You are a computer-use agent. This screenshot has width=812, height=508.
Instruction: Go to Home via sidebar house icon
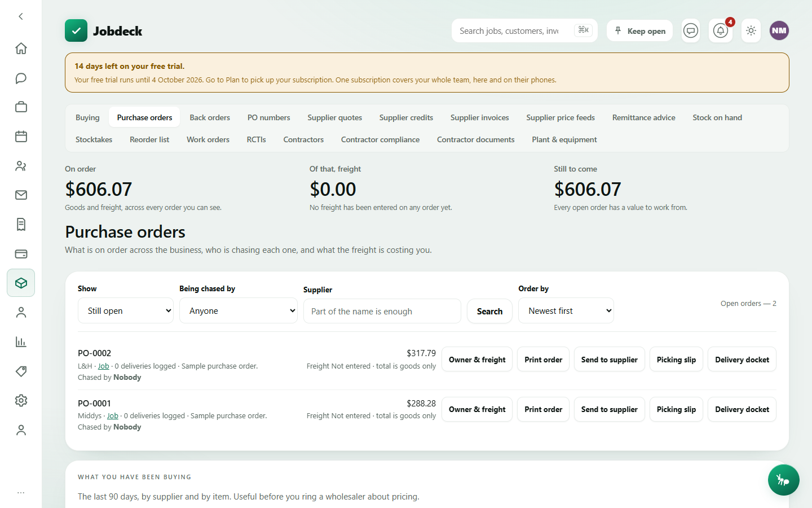point(21,49)
